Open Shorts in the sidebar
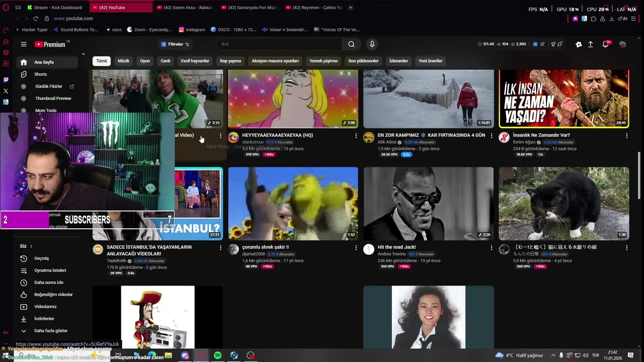 click(x=47, y=74)
